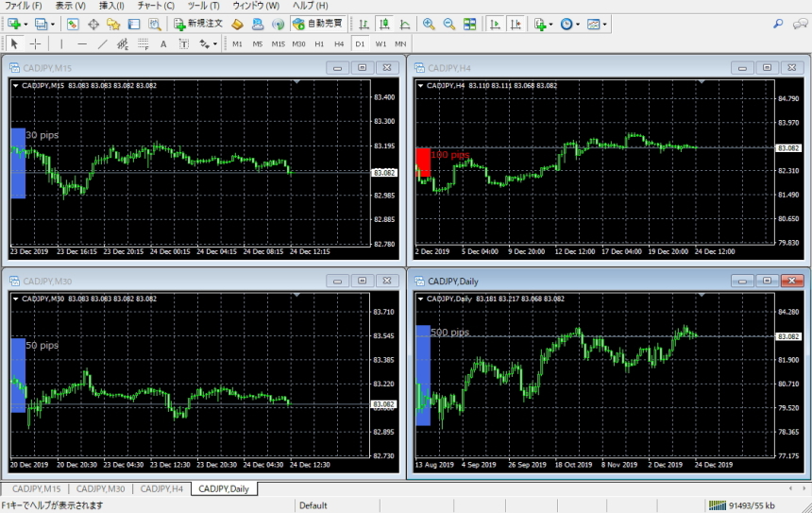Switch to candlestick chart display
This screenshot has height=513, width=812.
384,24
